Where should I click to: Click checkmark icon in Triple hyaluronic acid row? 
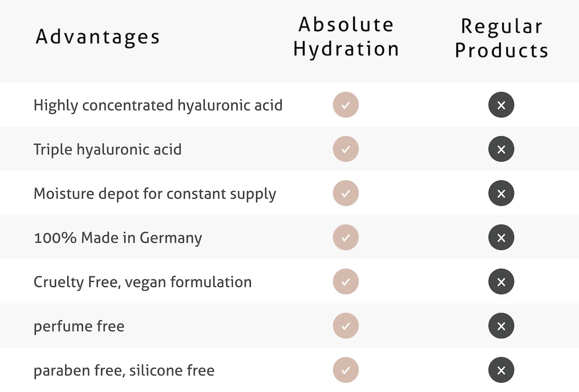click(x=346, y=149)
